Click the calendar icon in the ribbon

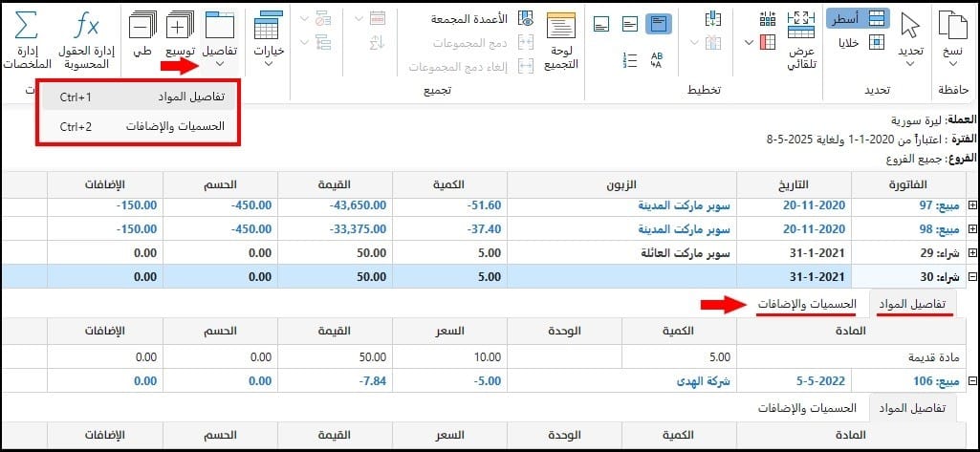(x=378, y=19)
